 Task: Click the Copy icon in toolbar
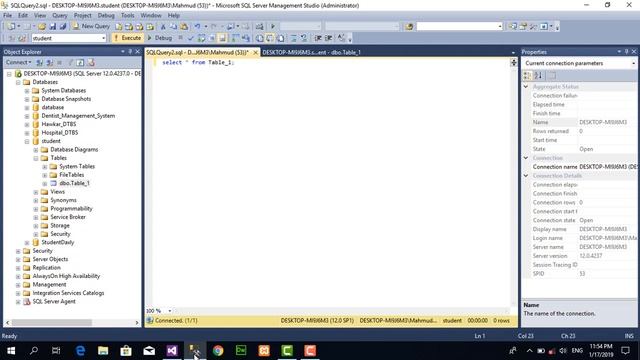click(173, 27)
